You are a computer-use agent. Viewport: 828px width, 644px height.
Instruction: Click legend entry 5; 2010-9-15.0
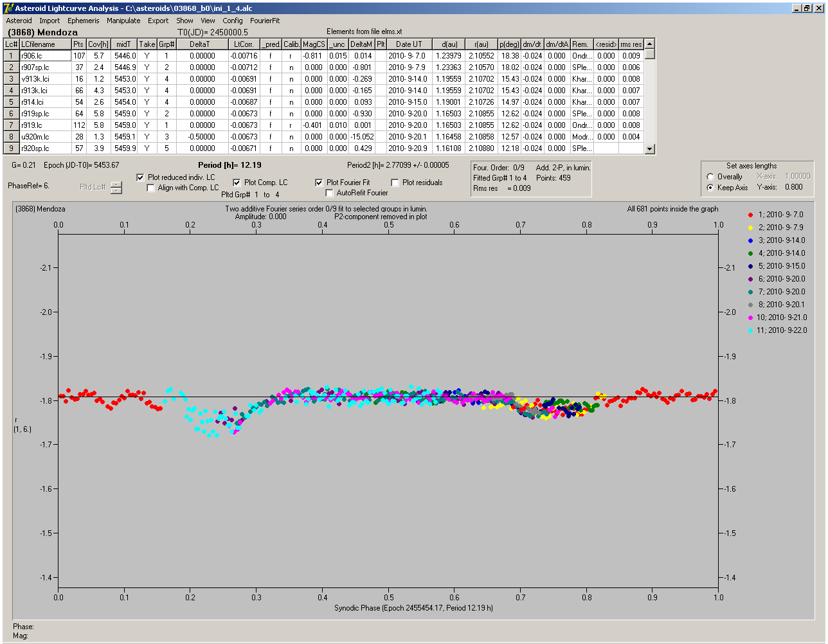[x=781, y=266]
